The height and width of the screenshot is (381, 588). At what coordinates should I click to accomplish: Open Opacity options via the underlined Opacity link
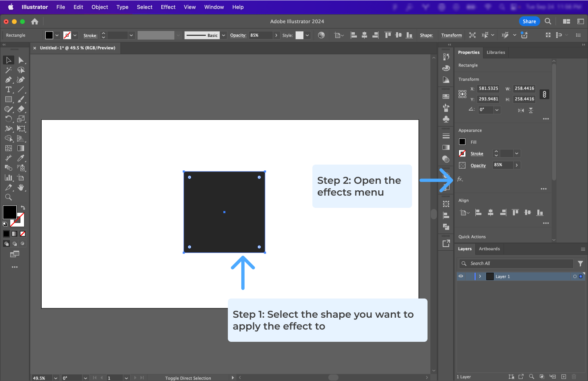click(478, 165)
